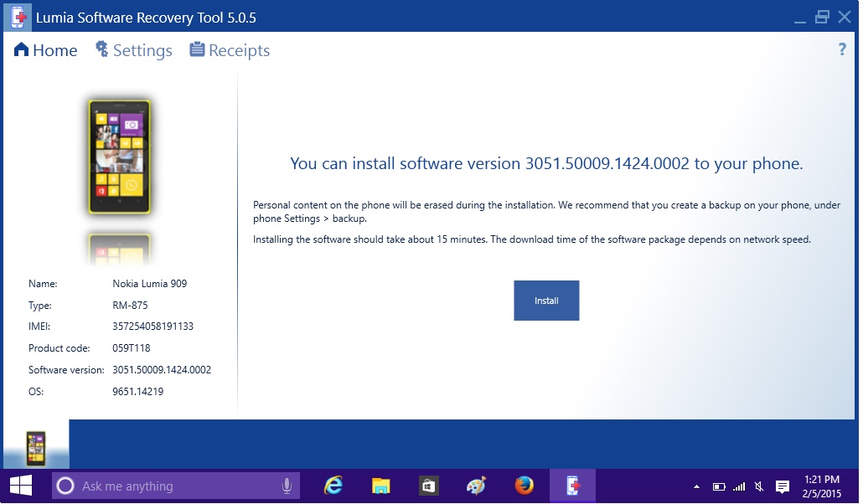Open the Windows Store from the taskbar

point(428,486)
